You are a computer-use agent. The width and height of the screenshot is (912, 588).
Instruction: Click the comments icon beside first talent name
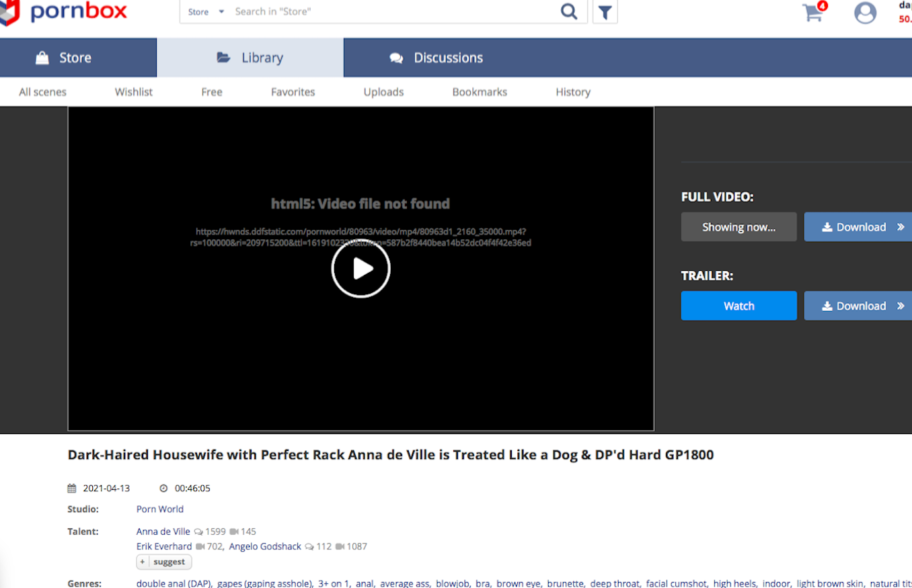(x=198, y=532)
